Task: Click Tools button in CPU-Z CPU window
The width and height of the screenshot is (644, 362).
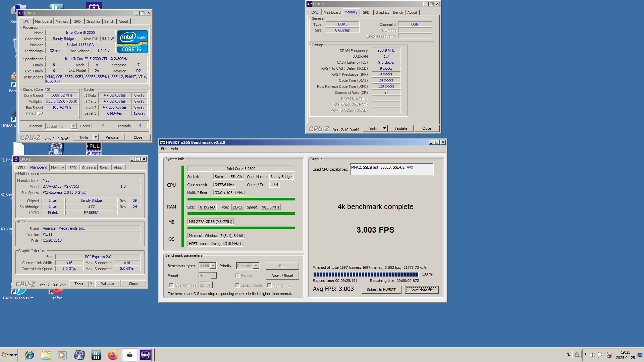Action: (x=84, y=137)
